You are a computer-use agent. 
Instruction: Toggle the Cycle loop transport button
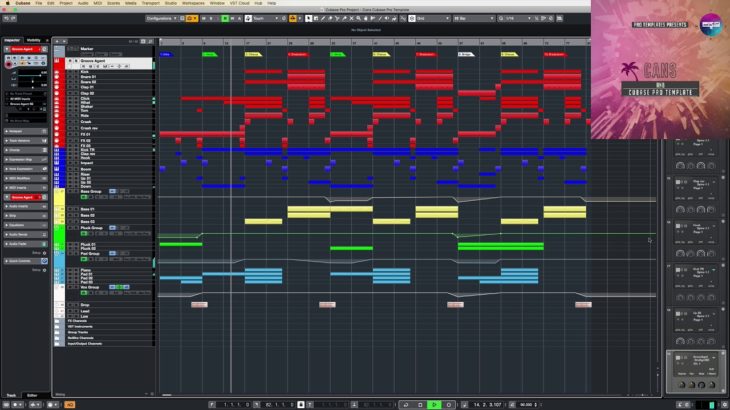[406, 404]
